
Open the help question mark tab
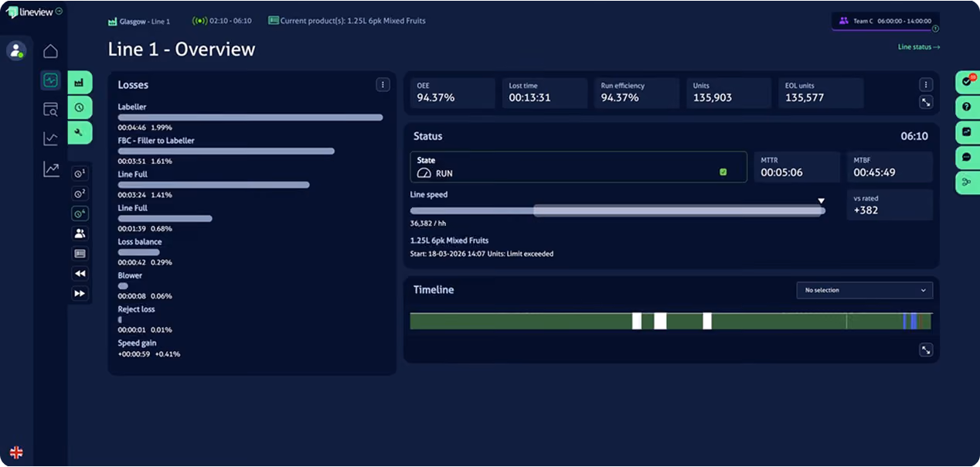[x=967, y=107]
